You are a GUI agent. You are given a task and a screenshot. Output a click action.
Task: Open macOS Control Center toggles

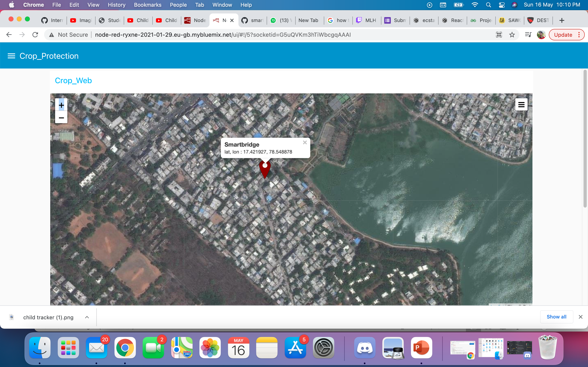pos(501,5)
